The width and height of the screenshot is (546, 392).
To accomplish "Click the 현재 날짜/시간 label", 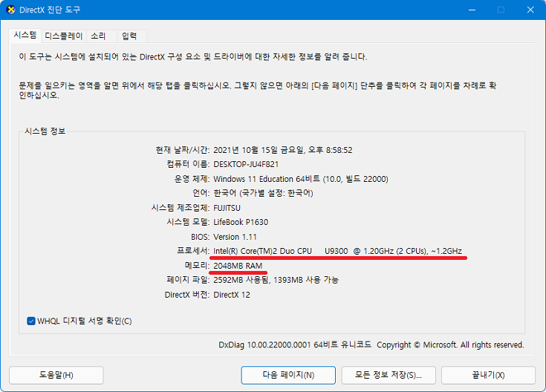I will [x=183, y=150].
